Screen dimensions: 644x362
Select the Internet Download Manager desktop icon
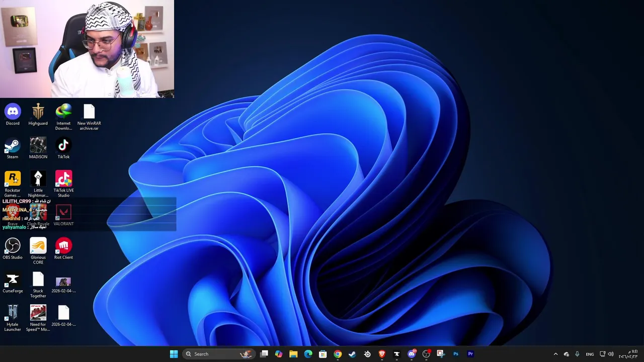(x=63, y=117)
